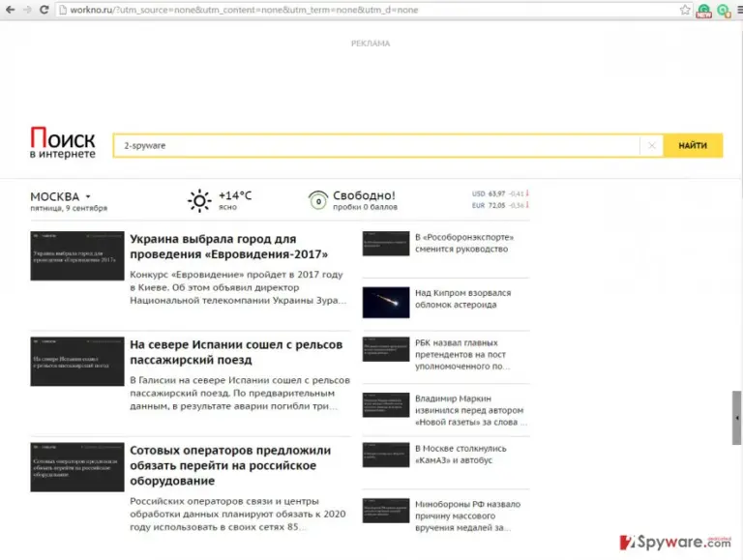Open thumbnail for the Евровидения-2017 story
743x560 pixels.
pyautogui.click(x=77, y=256)
